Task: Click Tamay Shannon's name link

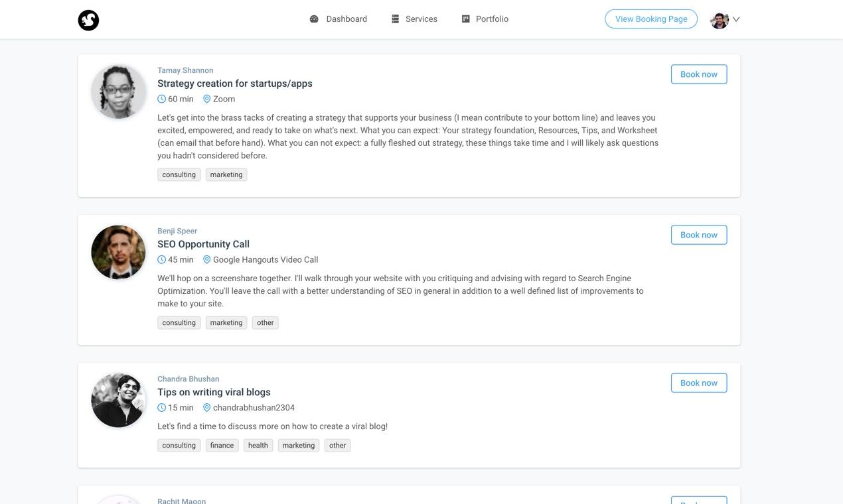Action: (x=185, y=70)
